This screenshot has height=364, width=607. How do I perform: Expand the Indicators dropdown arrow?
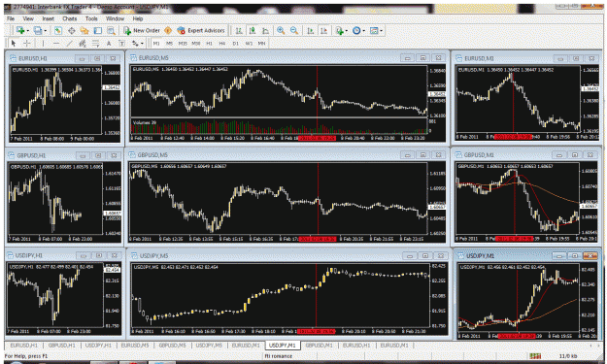347,31
